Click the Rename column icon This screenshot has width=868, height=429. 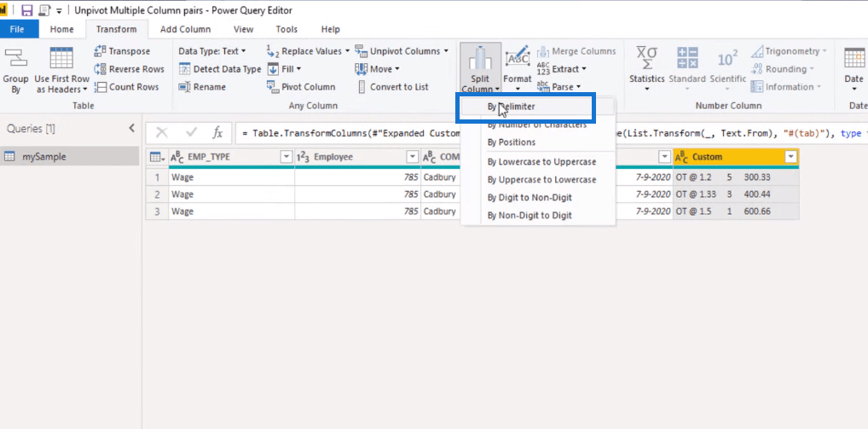[184, 87]
